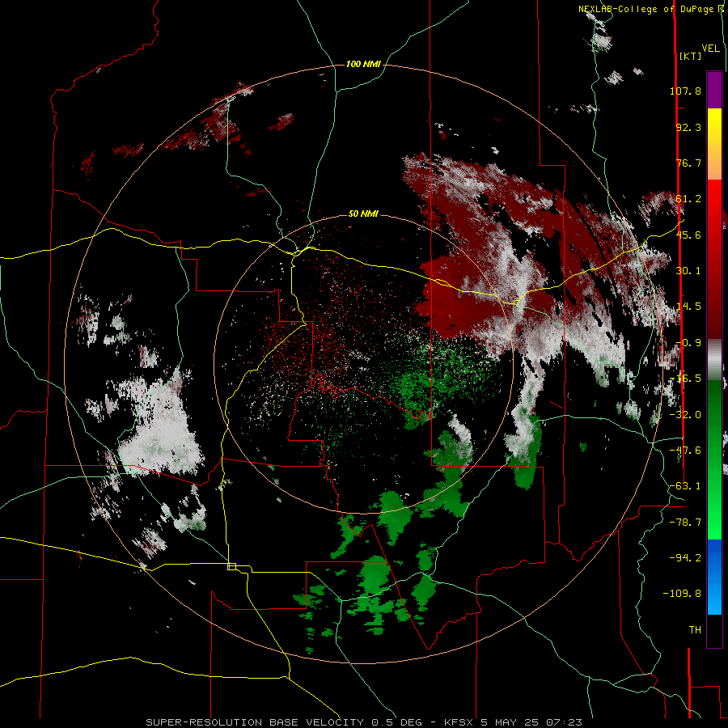Click the 14.5 scale value

[688, 307]
